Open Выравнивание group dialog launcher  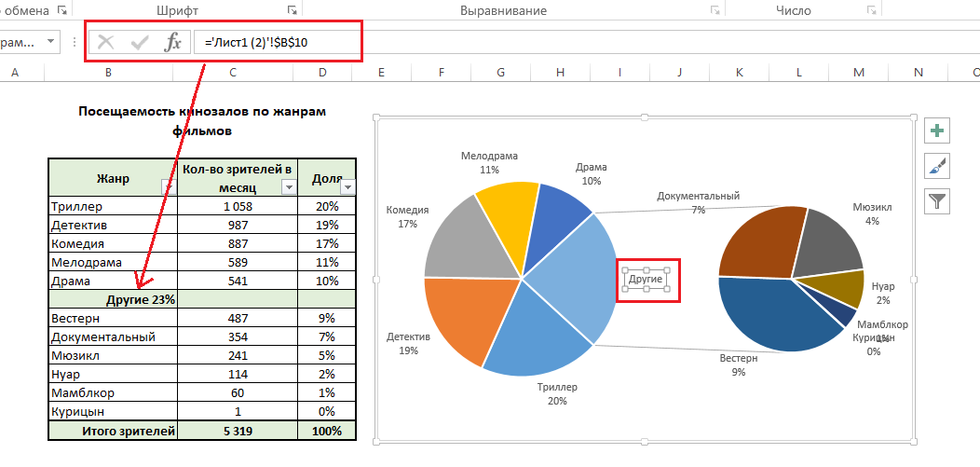click(x=715, y=10)
